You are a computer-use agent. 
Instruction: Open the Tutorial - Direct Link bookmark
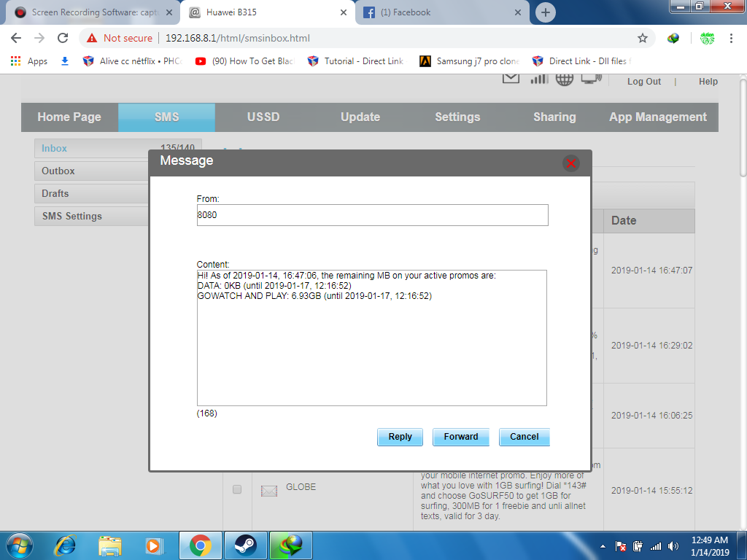[355, 61]
